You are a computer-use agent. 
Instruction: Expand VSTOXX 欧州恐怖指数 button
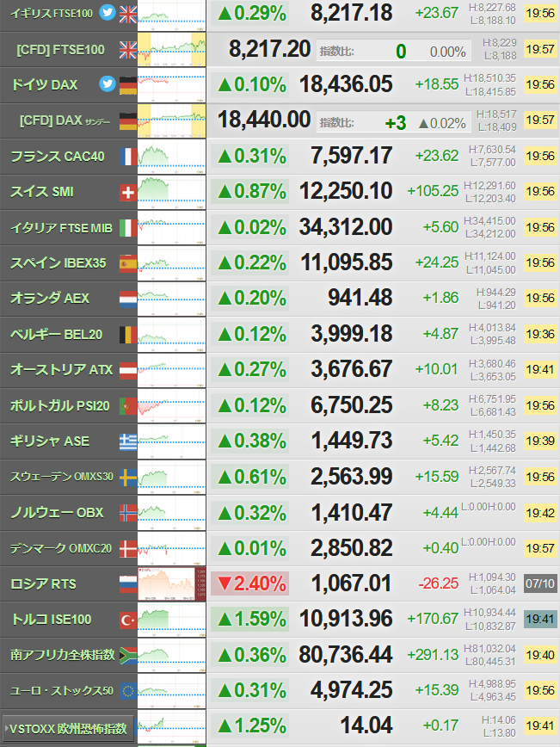tap(68, 728)
